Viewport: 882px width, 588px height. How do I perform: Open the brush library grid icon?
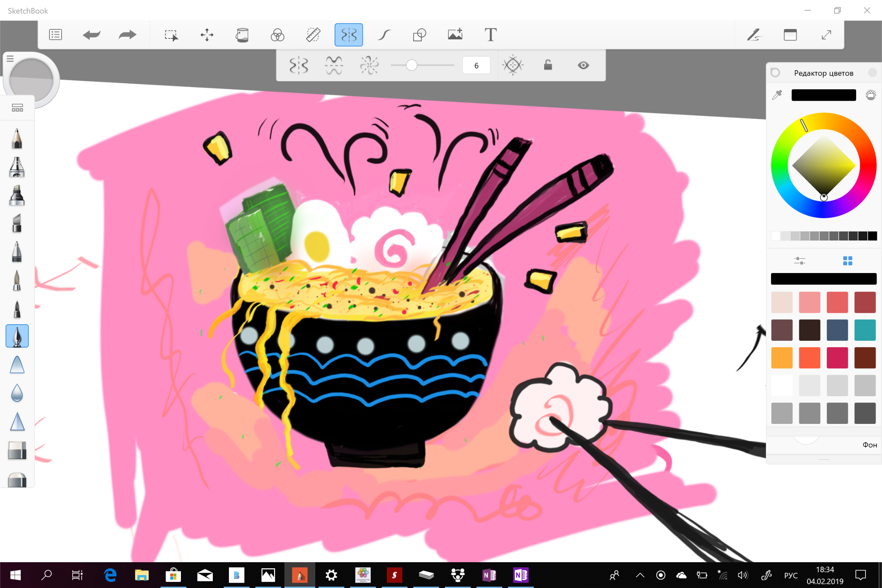pyautogui.click(x=17, y=108)
